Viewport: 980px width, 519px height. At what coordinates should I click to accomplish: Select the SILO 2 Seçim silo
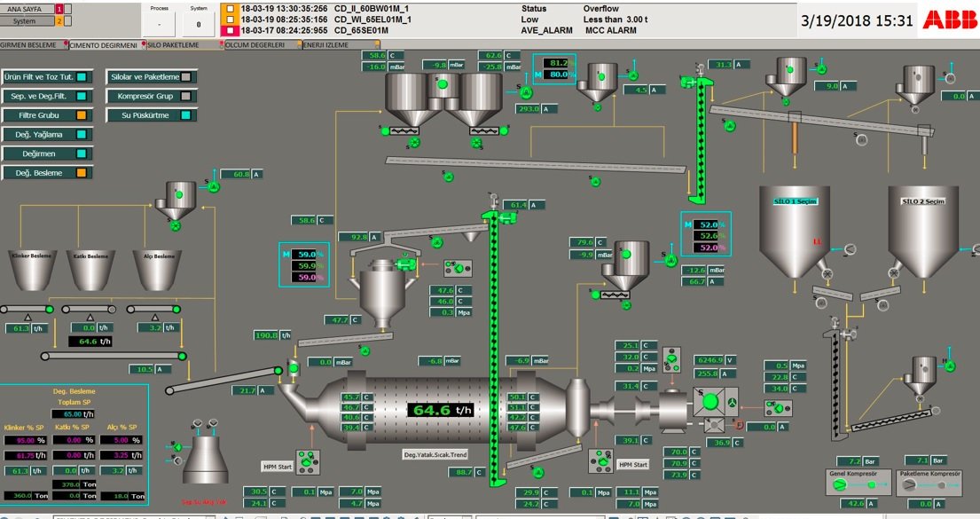[x=923, y=229]
